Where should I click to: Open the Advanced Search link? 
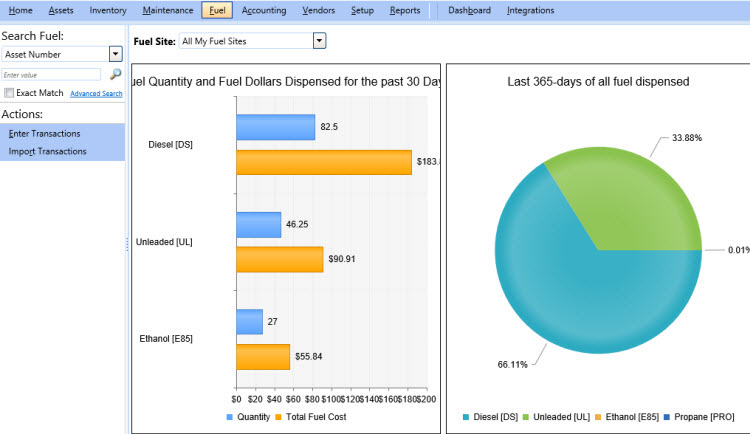coord(96,94)
